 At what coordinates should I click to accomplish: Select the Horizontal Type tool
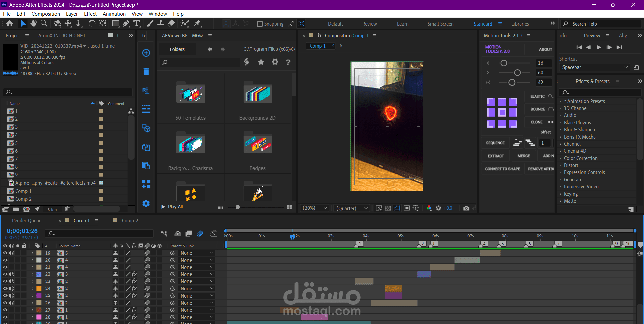tap(137, 23)
